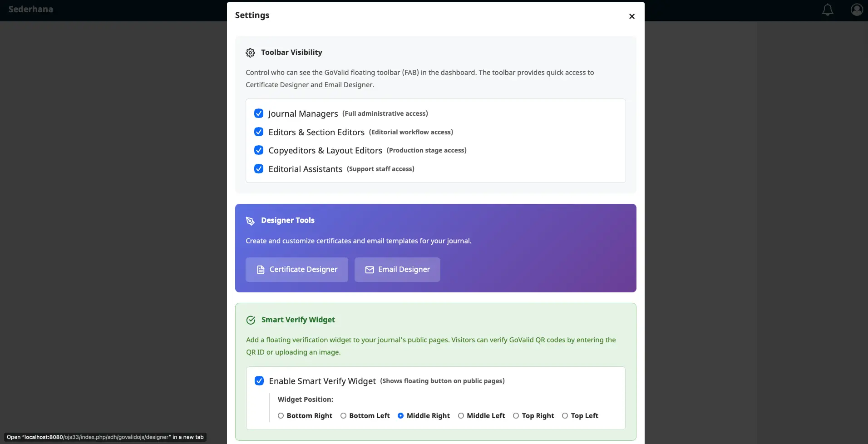
Task: Click the Smart Verify Widget checkmark icon
Action: pyautogui.click(x=251, y=320)
